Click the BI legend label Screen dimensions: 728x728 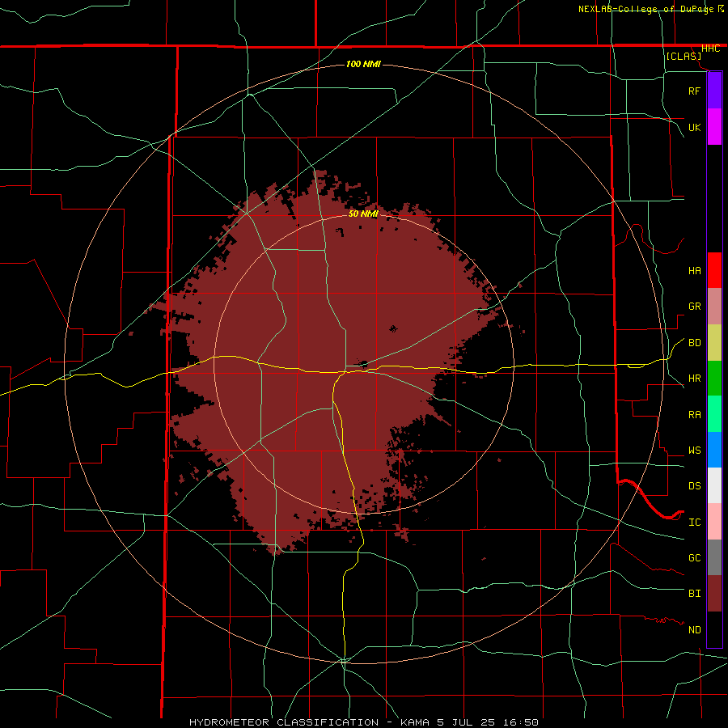pyautogui.click(x=694, y=594)
